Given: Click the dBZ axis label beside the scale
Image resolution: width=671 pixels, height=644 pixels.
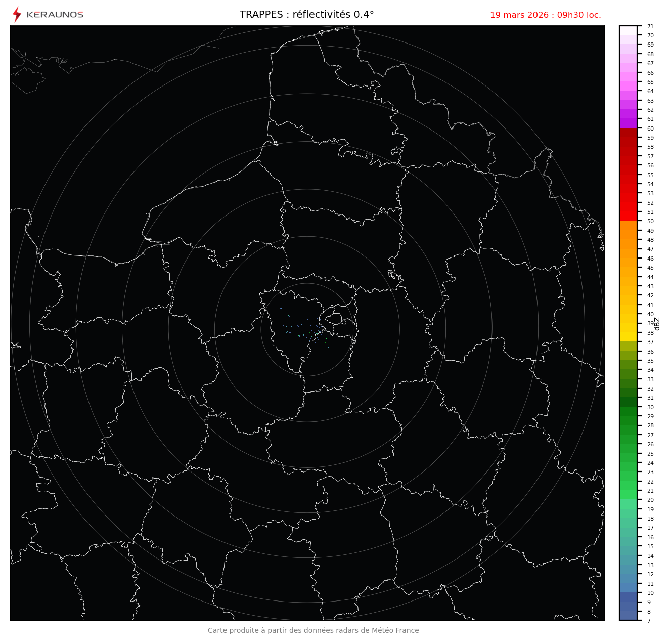Looking at the screenshot, I should (x=657, y=324).
